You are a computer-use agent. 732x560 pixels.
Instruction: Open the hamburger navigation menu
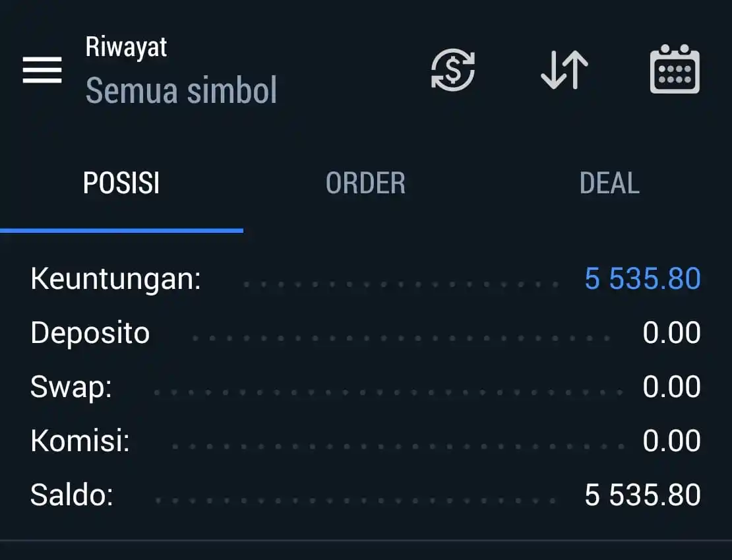point(42,70)
